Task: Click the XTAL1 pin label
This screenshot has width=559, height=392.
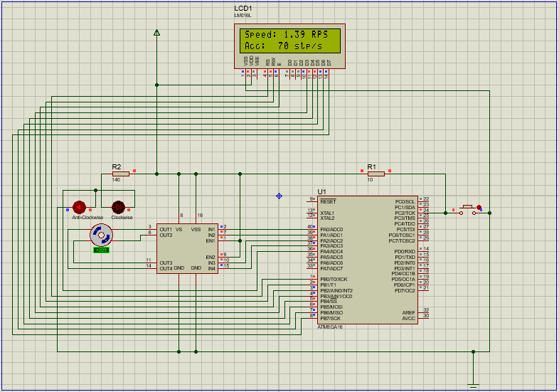Action: (327, 213)
